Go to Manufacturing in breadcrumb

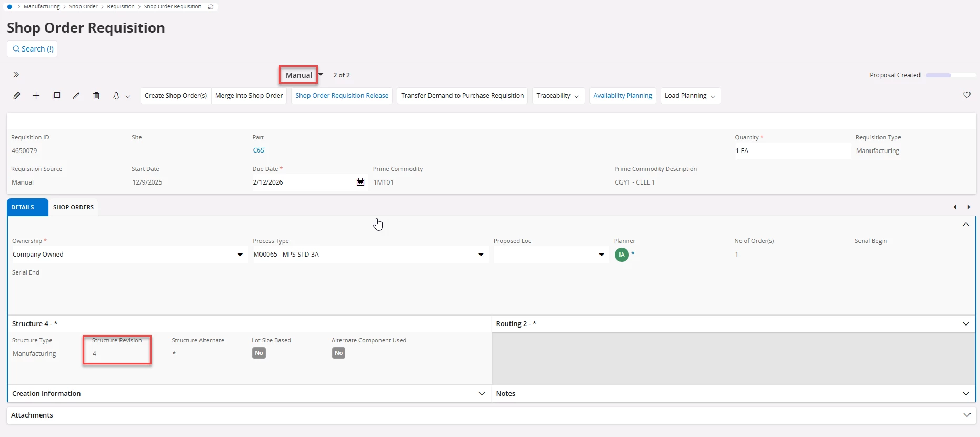42,7
